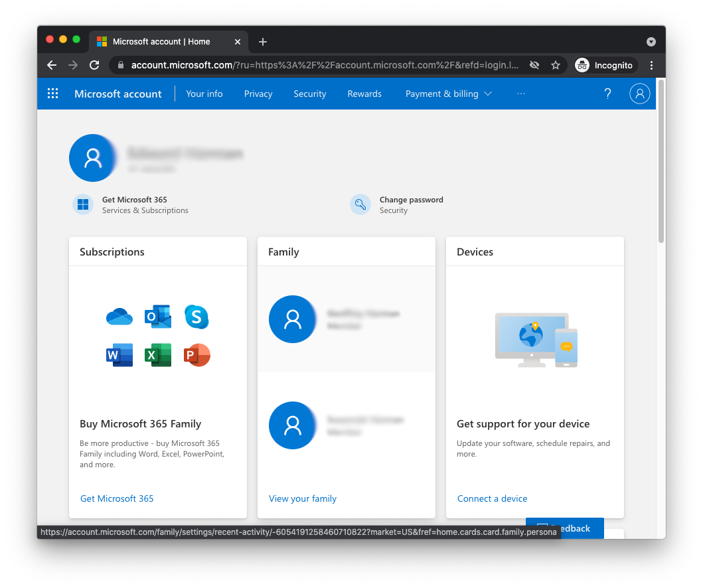Select the PowerPoint icon

[196, 355]
